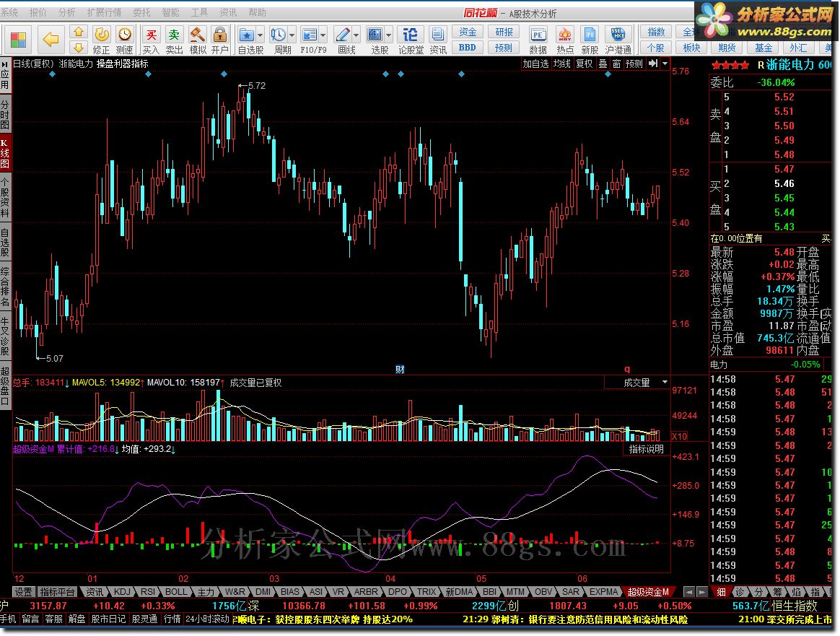This screenshot has height=636, width=840.
Task: Open the 自选股 star folder icon
Action: [x=246, y=35]
